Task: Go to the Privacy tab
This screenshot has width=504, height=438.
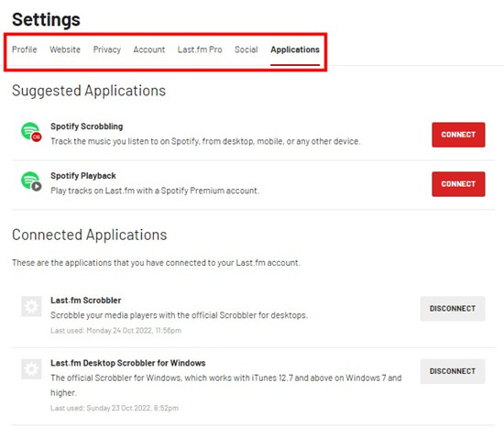Action: click(107, 49)
